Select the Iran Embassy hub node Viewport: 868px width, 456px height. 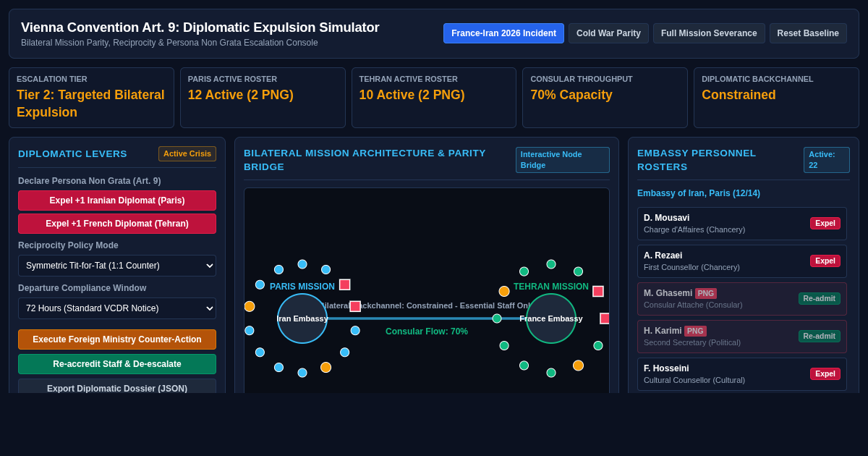click(x=302, y=318)
